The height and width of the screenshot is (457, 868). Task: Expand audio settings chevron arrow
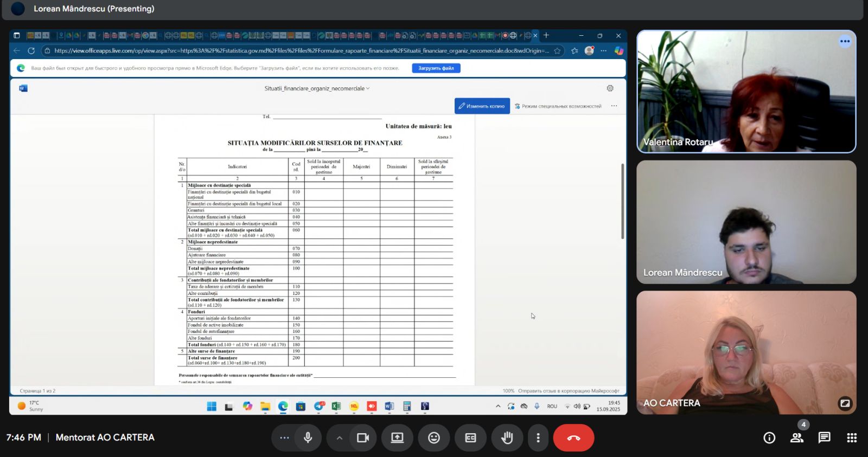coord(339,437)
